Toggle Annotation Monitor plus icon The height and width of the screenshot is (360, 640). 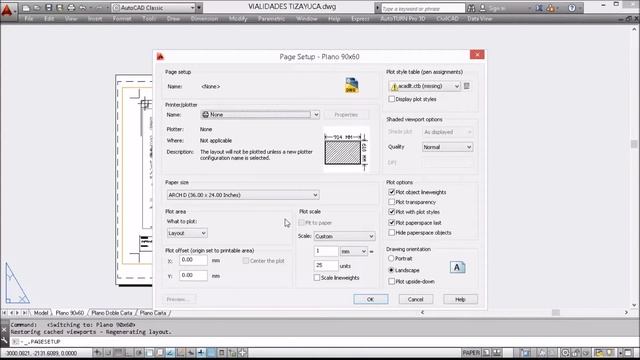coord(243,353)
